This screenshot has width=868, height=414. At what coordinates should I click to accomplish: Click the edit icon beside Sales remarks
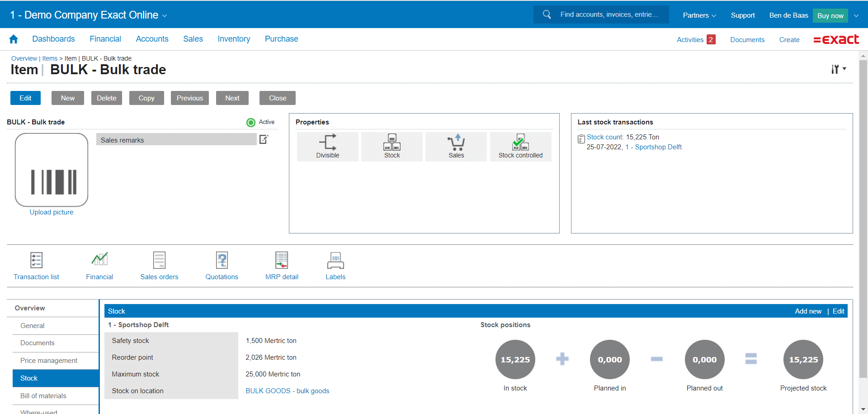pyautogui.click(x=264, y=140)
